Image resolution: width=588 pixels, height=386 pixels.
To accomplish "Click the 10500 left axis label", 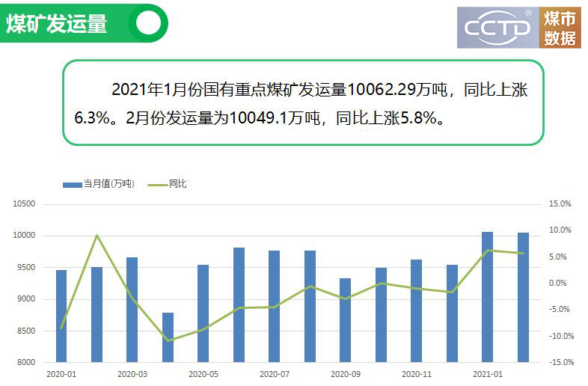I will point(25,204).
